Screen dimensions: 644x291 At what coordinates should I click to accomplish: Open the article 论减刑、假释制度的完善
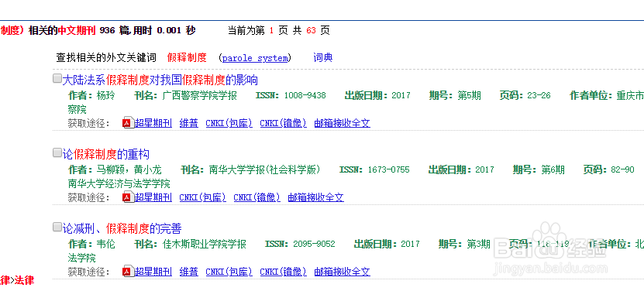tap(122, 228)
